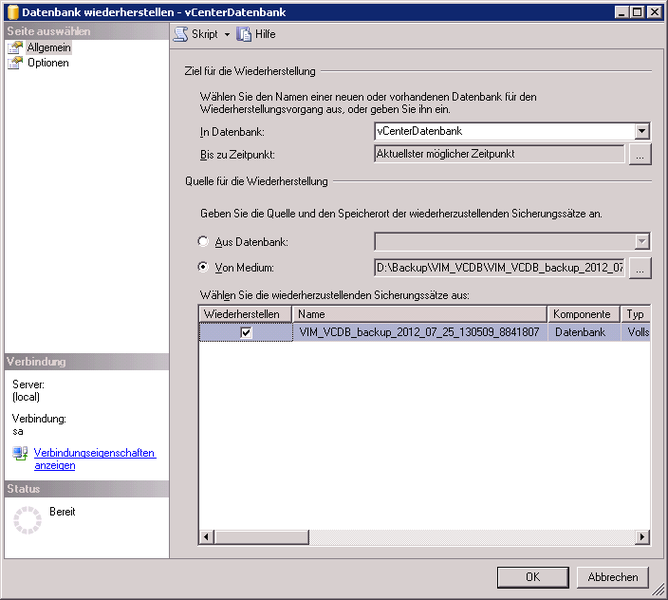Viewport: 668px width, 600px height.
Task: Click the Allgemein page icon
Action: pos(15,48)
